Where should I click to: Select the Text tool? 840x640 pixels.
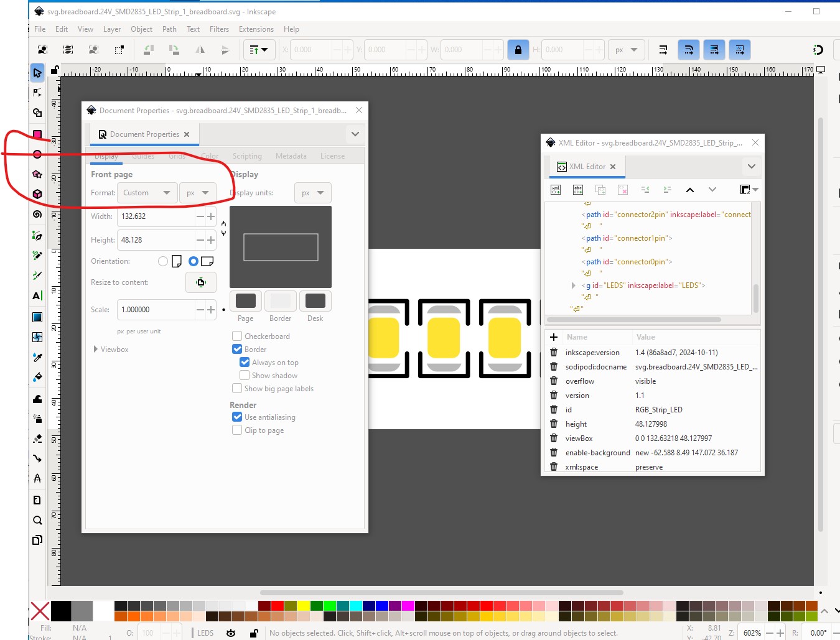37,296
